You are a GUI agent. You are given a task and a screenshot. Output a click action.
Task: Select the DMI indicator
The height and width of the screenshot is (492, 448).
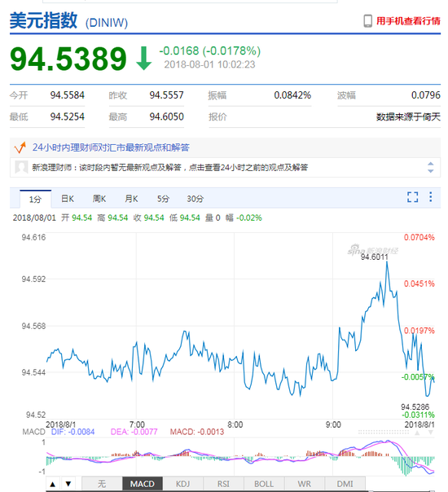(x=345, y=484)
